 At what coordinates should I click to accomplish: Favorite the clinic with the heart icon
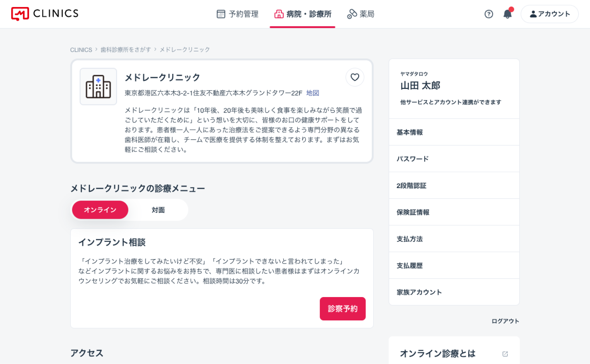355,77
